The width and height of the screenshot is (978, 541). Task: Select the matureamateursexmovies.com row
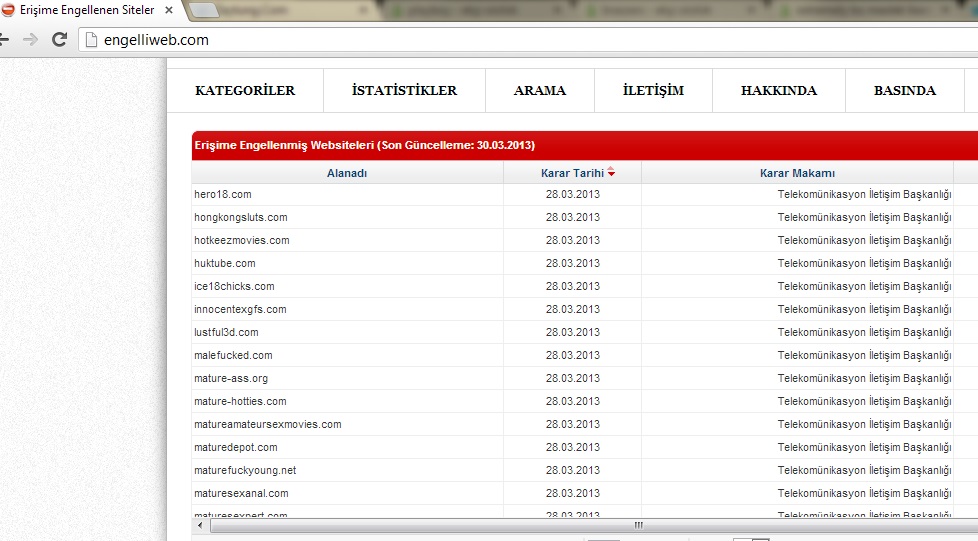585,425
